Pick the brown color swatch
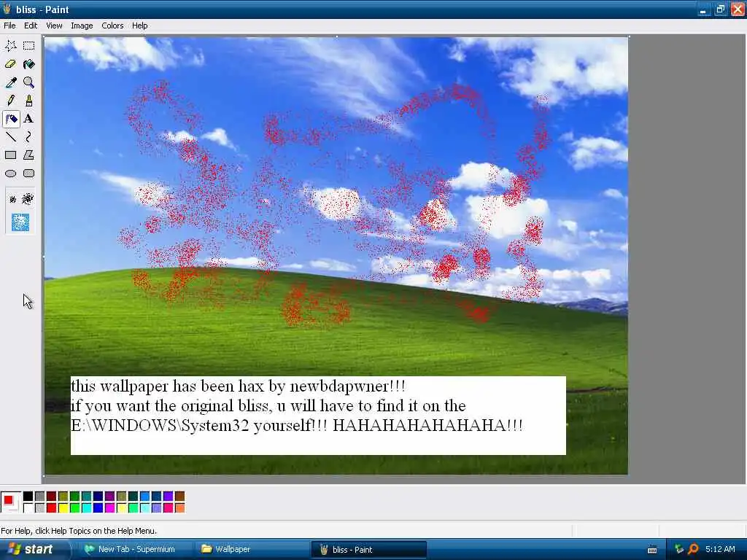The height and width of the screenshot is (560, 747). 179,497
